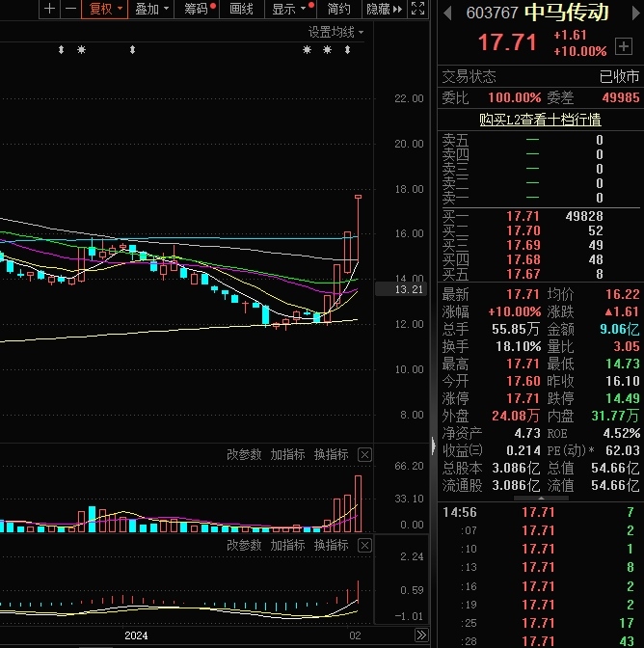Click 换指标 in volume panel

[331, 455]
